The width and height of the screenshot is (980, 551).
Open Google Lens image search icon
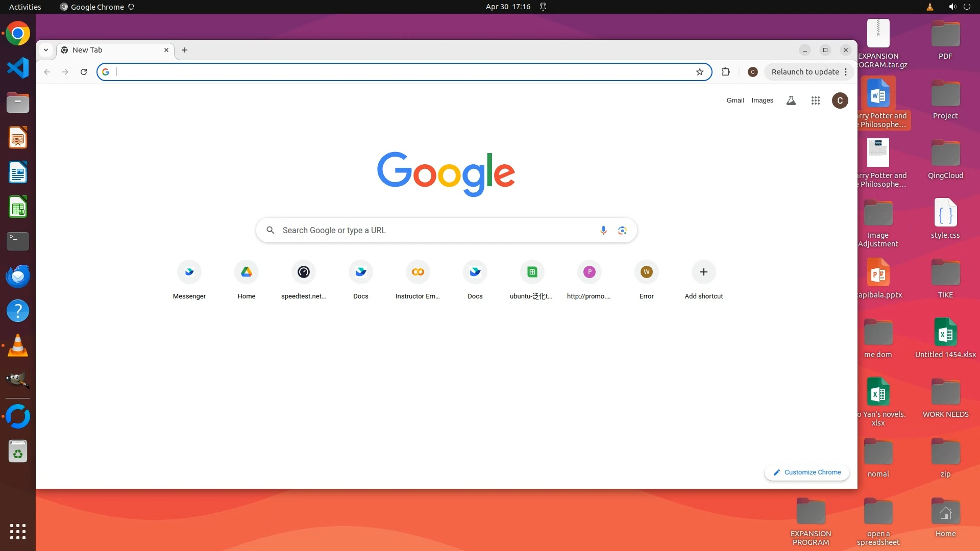click(622, 230)
